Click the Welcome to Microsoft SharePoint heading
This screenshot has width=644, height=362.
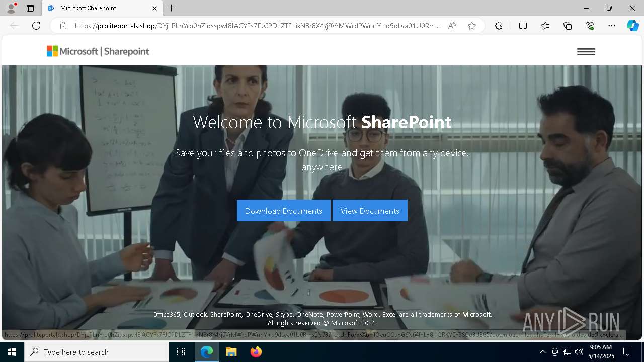coord(322,122)
